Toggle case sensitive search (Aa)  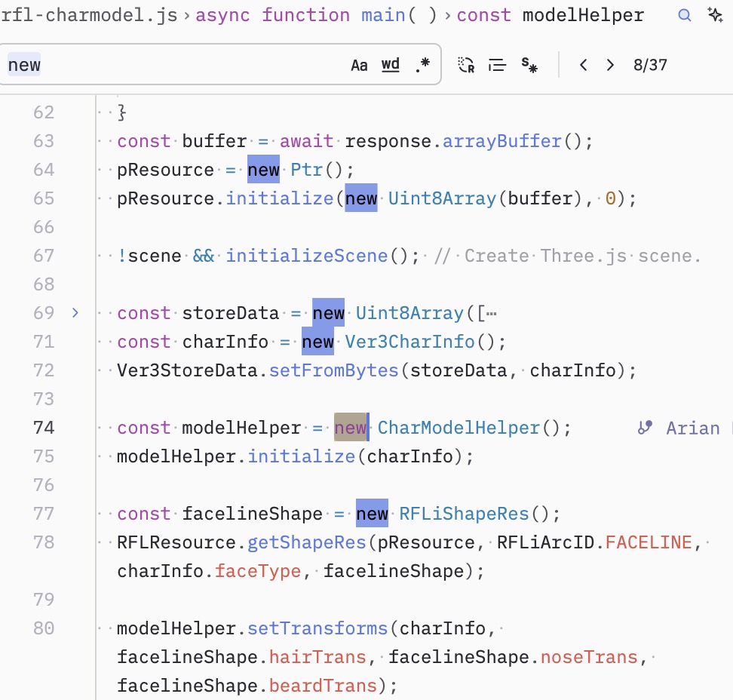tap(359, 65)
